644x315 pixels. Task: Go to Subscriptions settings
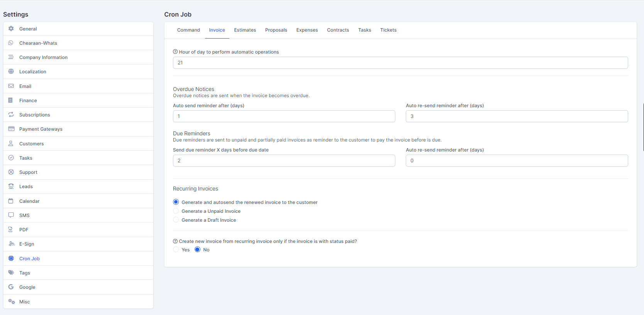point(35,115)
